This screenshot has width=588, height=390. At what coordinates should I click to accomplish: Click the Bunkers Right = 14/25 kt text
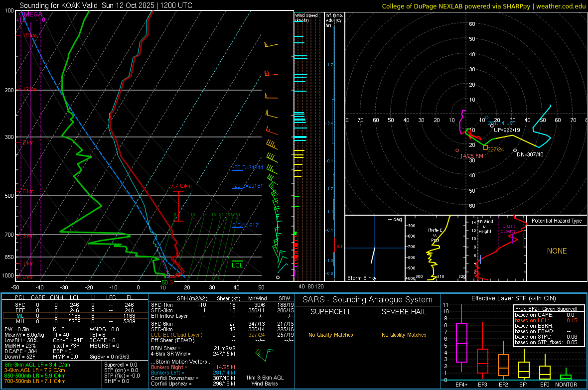[x=193, y=367]
